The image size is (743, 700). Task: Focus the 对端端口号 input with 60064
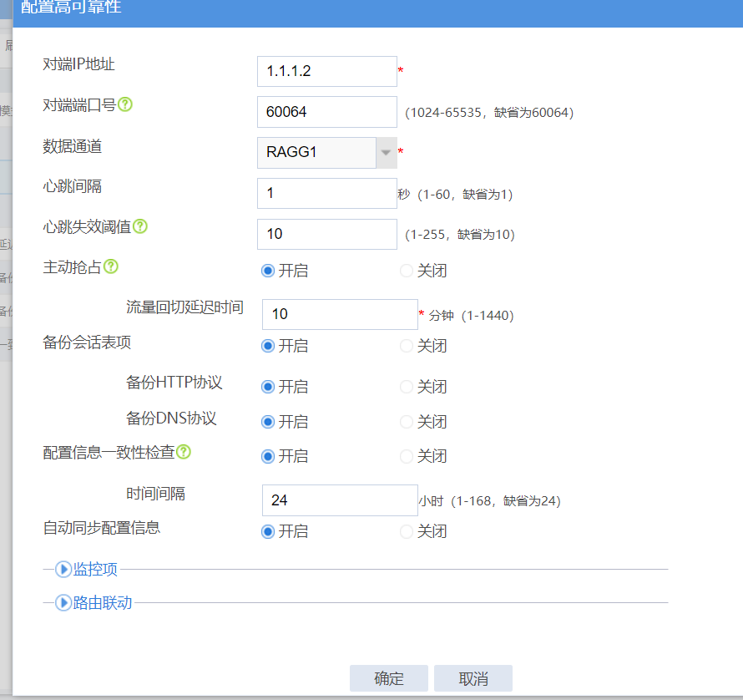(327, 112)
